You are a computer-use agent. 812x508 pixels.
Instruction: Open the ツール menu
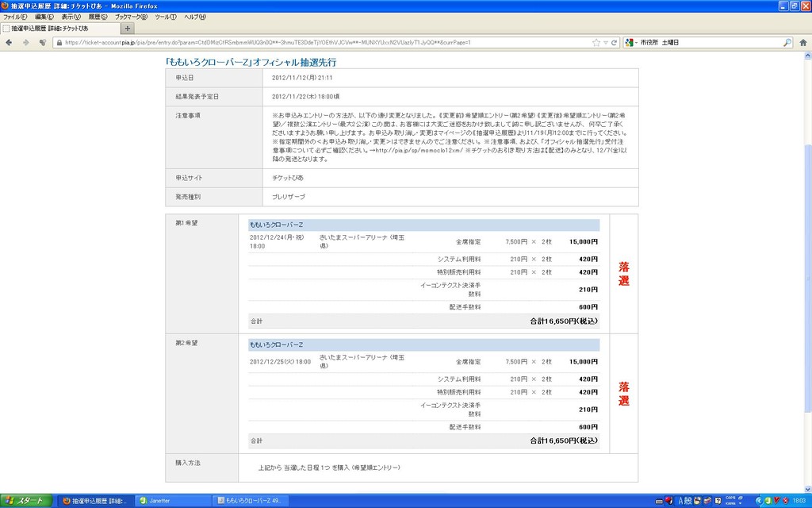pos(166,17)
